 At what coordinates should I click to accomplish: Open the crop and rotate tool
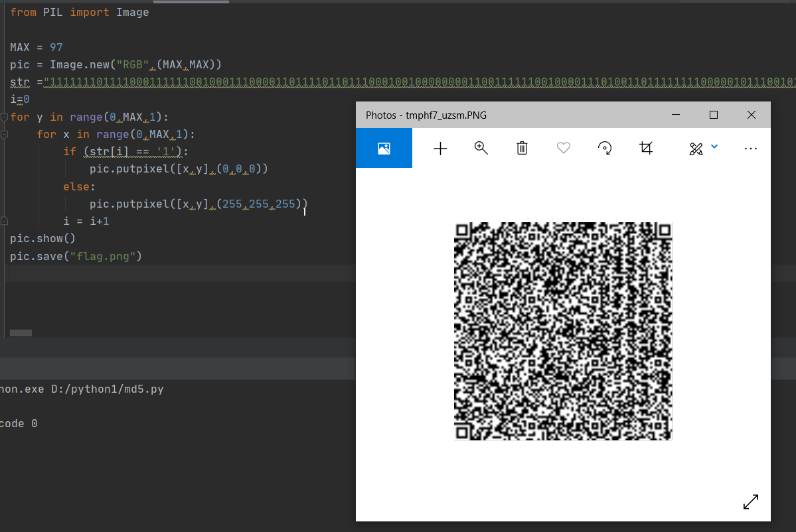[645, 148]
